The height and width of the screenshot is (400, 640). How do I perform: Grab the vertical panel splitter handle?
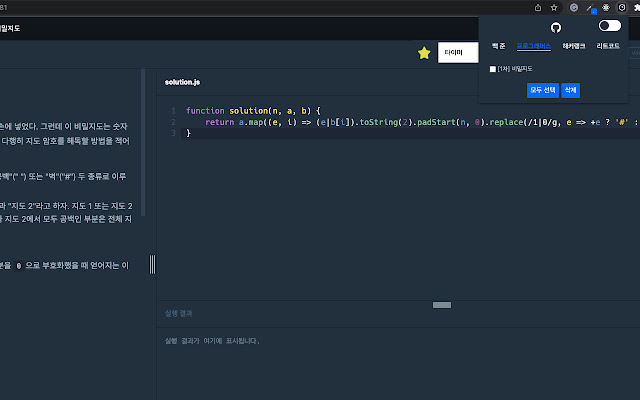point(152,264)
